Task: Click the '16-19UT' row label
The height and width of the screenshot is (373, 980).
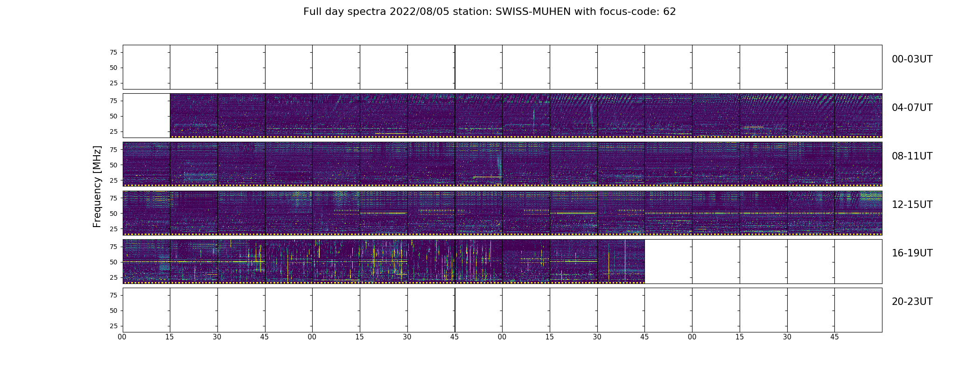Action: [912, 253]
